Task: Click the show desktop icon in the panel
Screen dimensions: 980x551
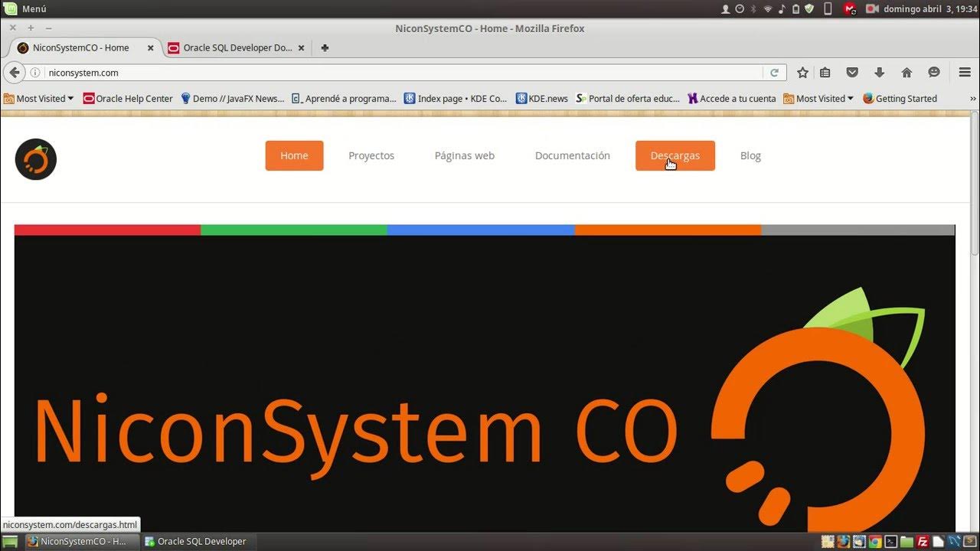Action: coord(10,541)
